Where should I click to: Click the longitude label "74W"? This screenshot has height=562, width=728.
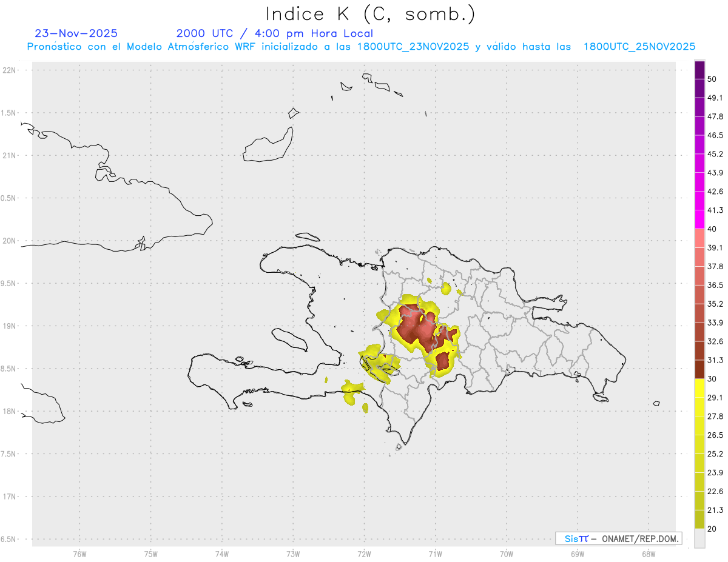[221, 554]
